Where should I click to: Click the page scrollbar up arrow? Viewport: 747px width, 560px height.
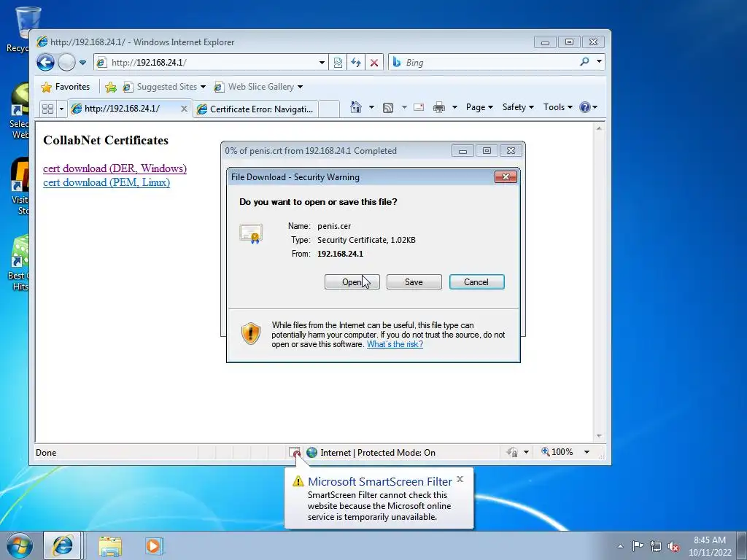pos(599,128)
